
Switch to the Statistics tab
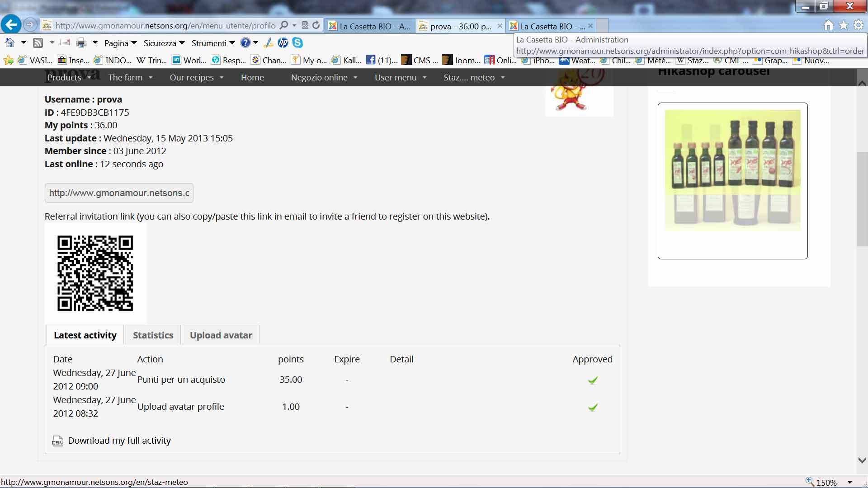click(153, 335)
